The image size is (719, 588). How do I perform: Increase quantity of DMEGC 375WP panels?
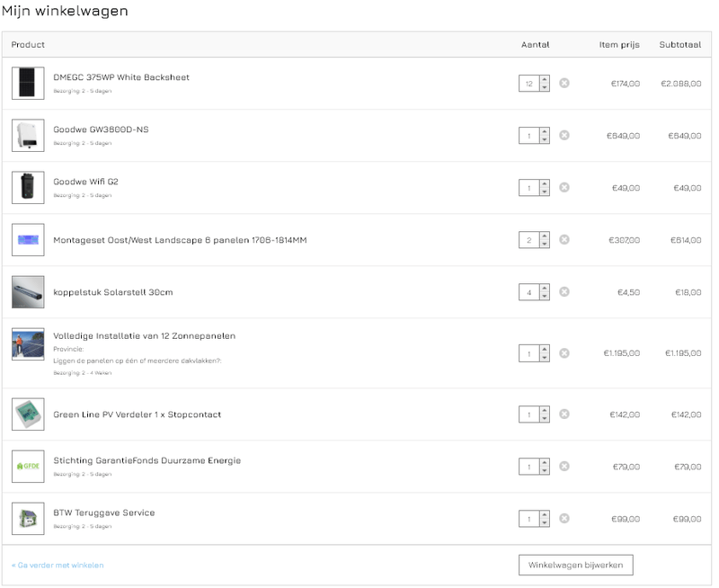click(545, 80)
